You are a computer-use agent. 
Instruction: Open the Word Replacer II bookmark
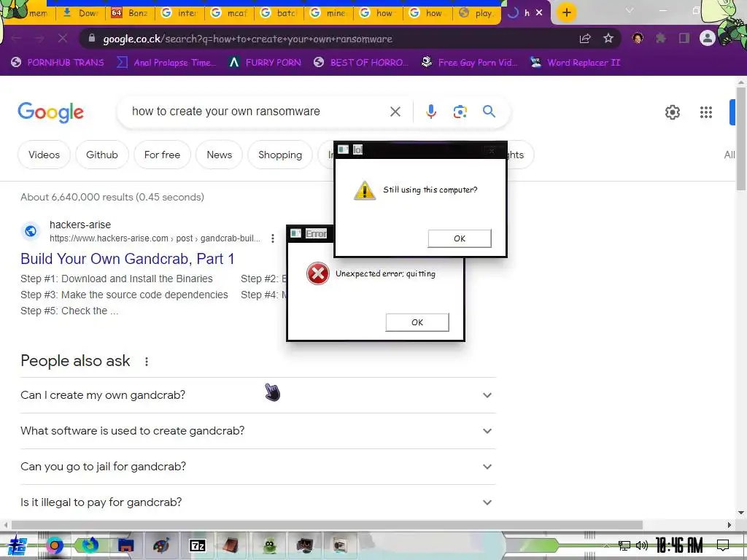pos(575,63)
